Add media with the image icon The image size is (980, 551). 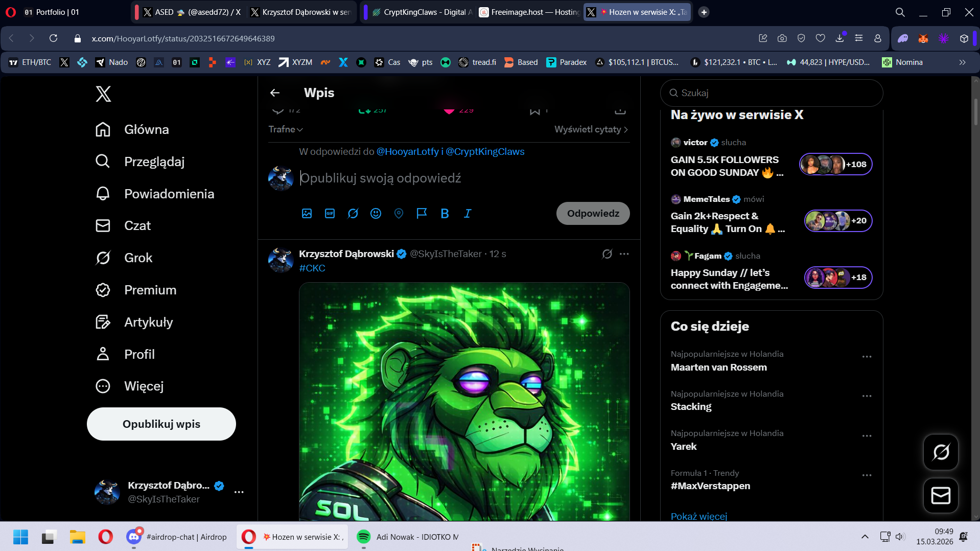(307, 214)
